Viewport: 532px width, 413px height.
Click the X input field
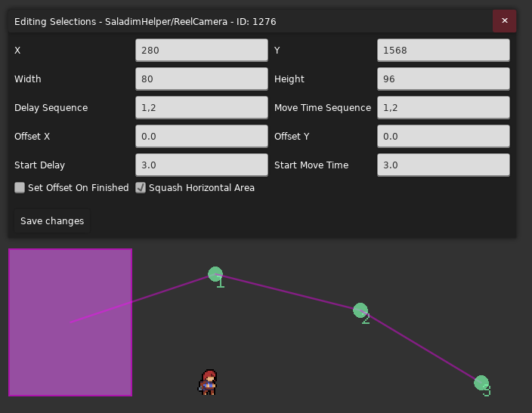(x=202, y=50)
